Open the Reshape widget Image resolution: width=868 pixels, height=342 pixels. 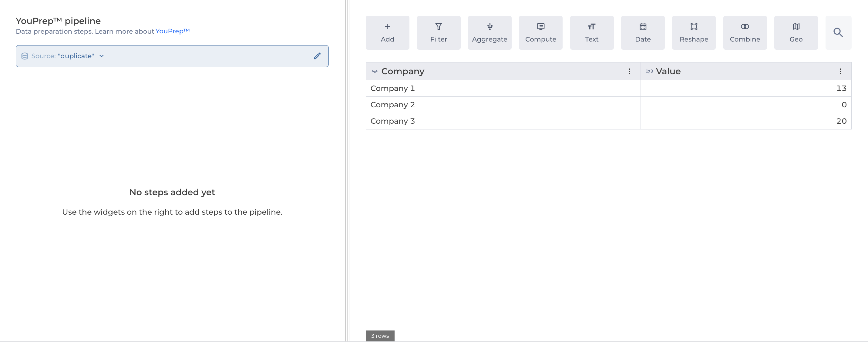(693, 33)
